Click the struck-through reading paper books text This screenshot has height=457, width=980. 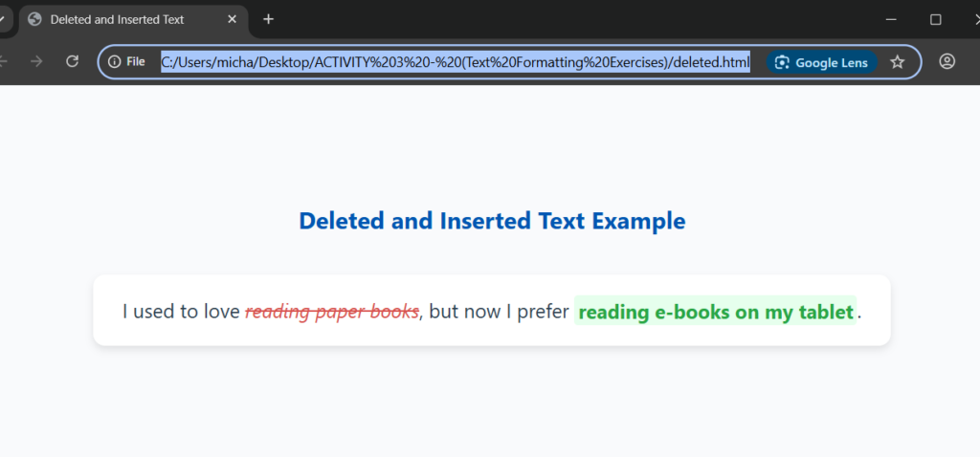(x=331, y=312)
